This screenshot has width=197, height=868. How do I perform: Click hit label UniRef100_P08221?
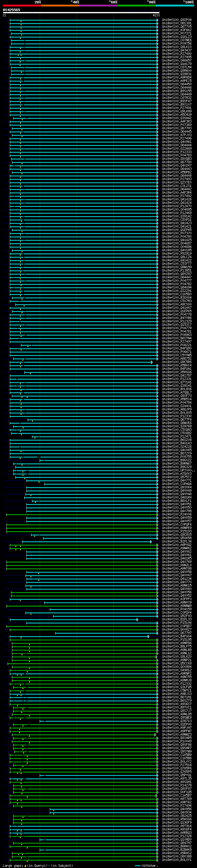pyautogui.click(x=176, y=345)
